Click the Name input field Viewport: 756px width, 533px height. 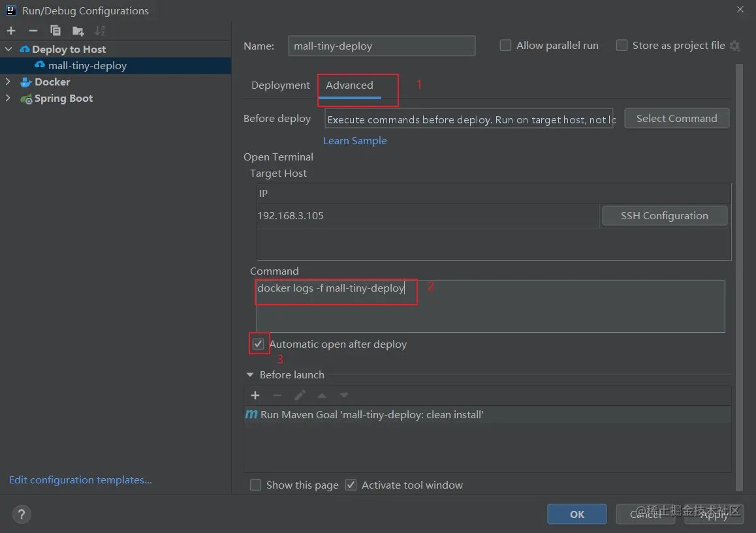(381, 46)
